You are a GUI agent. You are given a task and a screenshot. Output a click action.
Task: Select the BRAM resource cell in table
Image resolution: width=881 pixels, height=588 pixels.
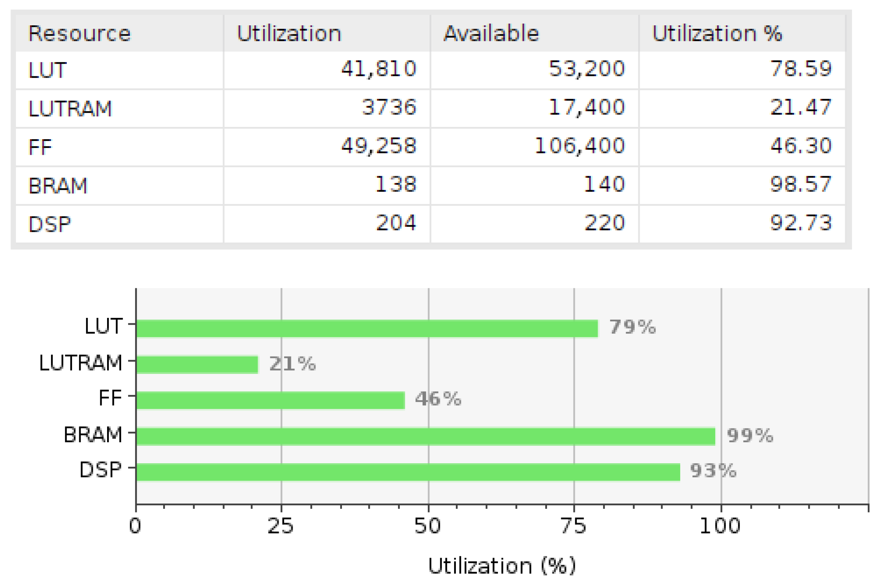[x=58, y=186]
